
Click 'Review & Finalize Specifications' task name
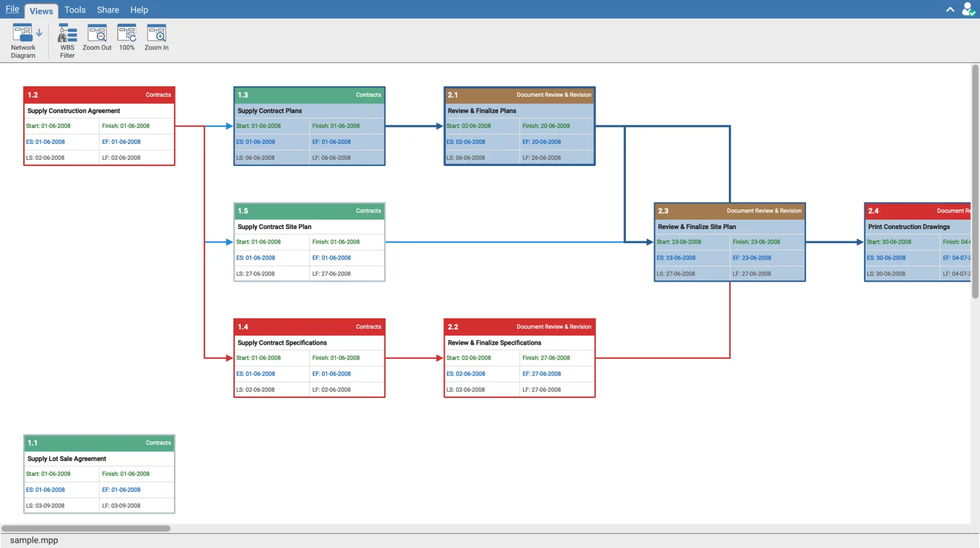[x=494, y=343]
